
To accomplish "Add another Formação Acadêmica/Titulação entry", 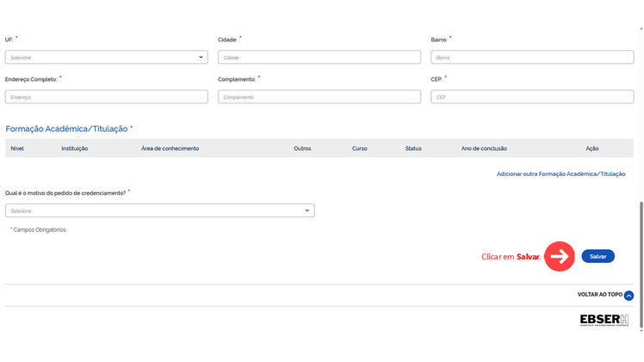I will pyautogui.click(x=560, y=174).
